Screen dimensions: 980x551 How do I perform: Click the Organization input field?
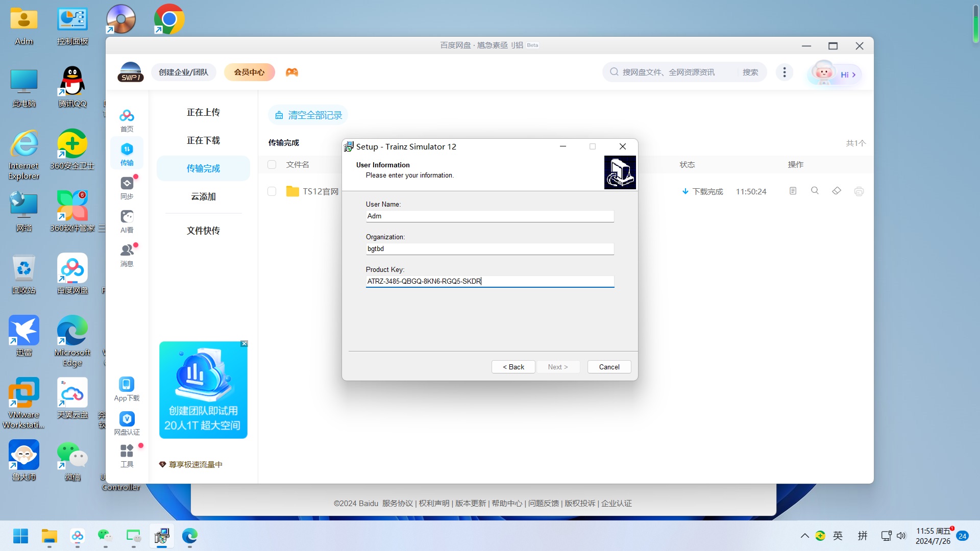(489, 249)
